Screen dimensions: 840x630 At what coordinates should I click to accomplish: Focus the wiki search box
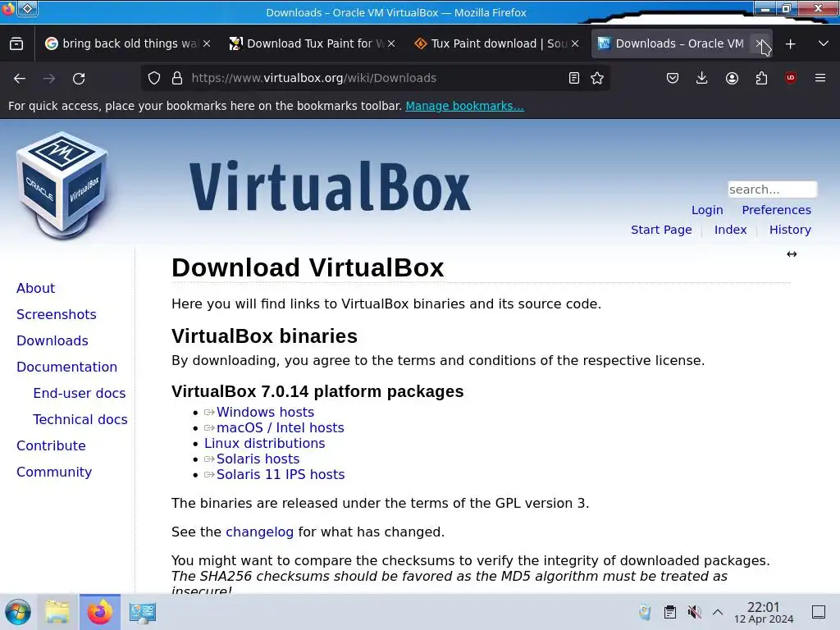click(772, 189)
